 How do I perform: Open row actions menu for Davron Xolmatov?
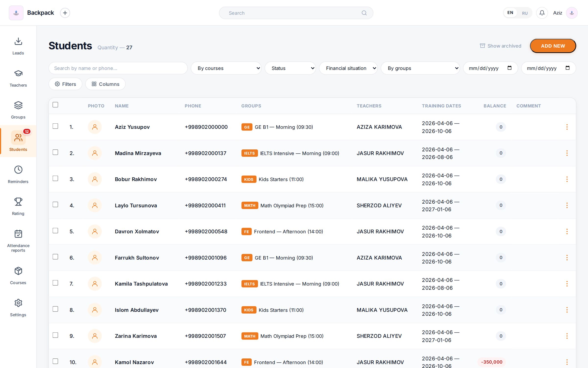567,231
